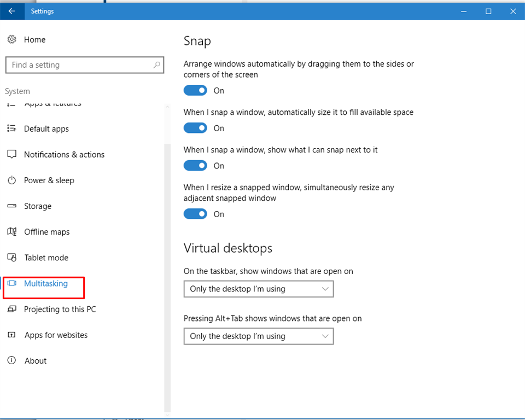
Task: Click the Notifications & actions speech bubble icon
Action: [x=11, y=154]
